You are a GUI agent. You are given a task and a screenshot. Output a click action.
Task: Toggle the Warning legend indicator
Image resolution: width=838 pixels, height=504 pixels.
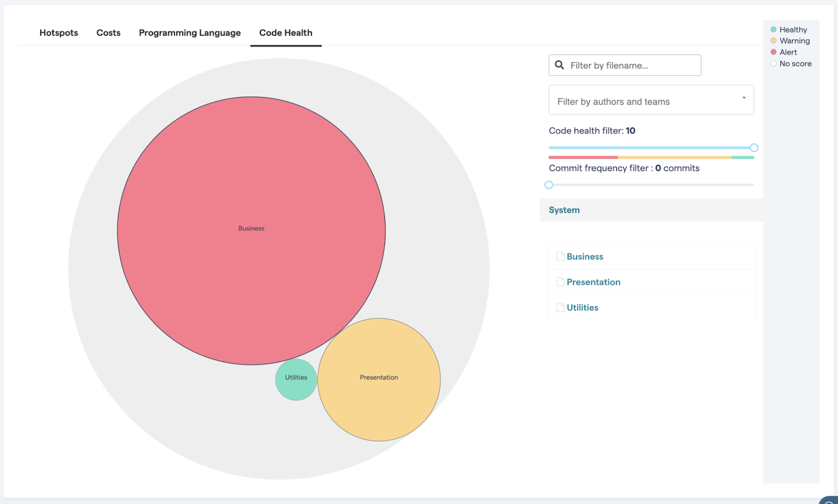pyautogui.click(x=773, y=40)
